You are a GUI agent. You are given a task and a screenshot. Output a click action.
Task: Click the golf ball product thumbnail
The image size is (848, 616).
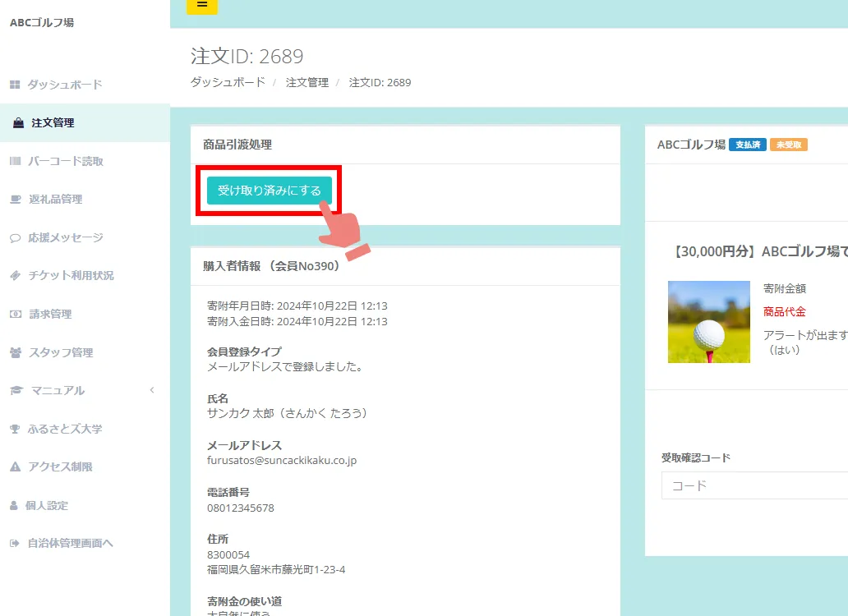(x=708, y=321)
